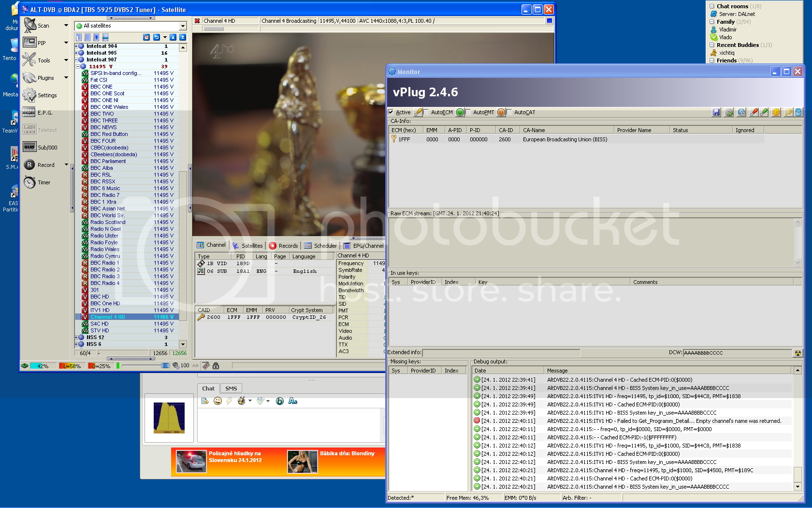Click the save disk icon in vPlug toolbar
The image size is (812, 508).
click(716, 112)
